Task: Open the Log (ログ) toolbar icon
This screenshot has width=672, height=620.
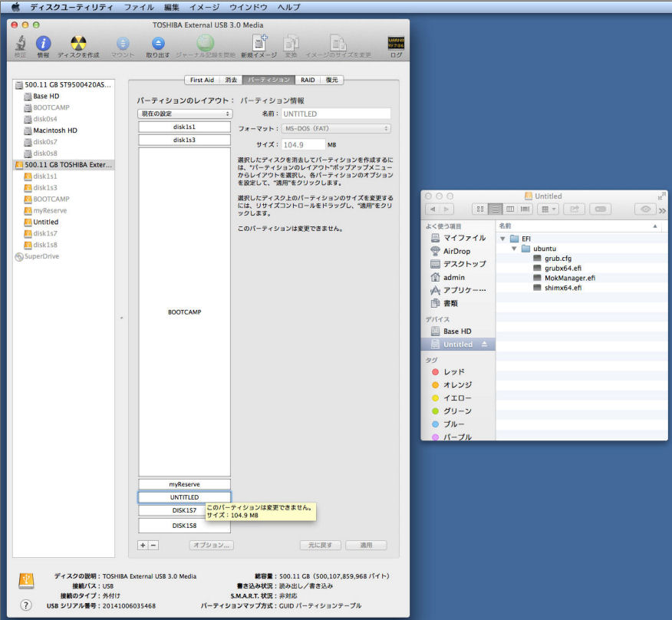Action: click(x=396, y=43)
